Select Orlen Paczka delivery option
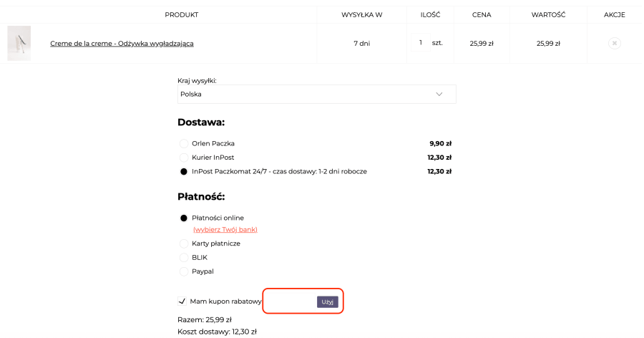This screenshot has height=338, width=644. tap(184, 143)
